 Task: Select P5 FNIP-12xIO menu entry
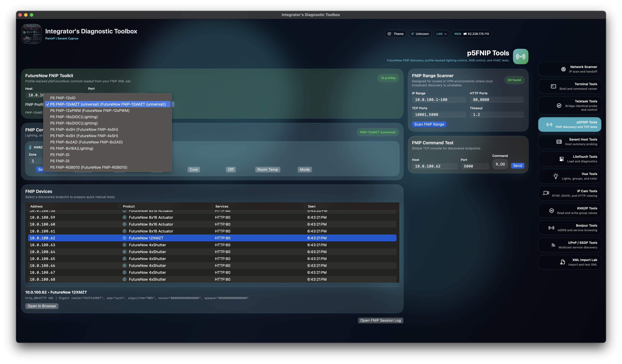point(63,98)
